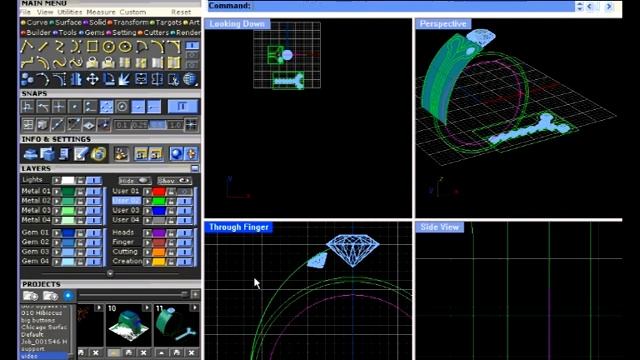Click the delete X under thumbnail 11
Image resolution: width=640 pixels, height=360 pixels.
(191, 352)
